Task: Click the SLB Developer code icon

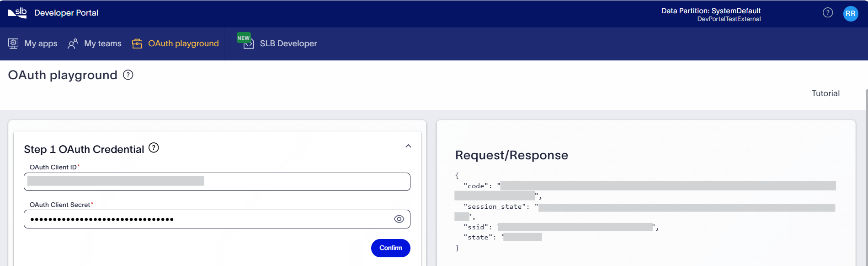Action: [x=249, y=44]
